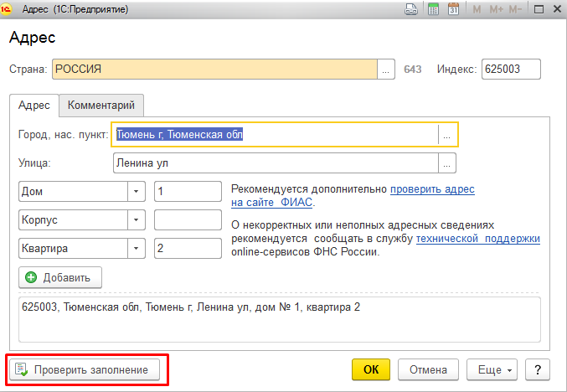Screen dimensions: 567x392
Task: Open the help question mark button
Action: point(537,369)
